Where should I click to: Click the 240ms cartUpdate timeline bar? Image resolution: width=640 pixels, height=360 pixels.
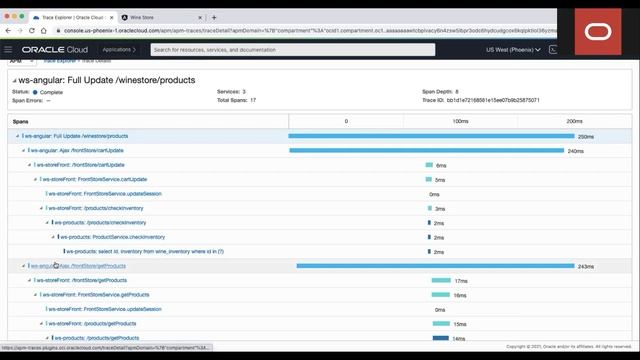click(x=427, y=151)
